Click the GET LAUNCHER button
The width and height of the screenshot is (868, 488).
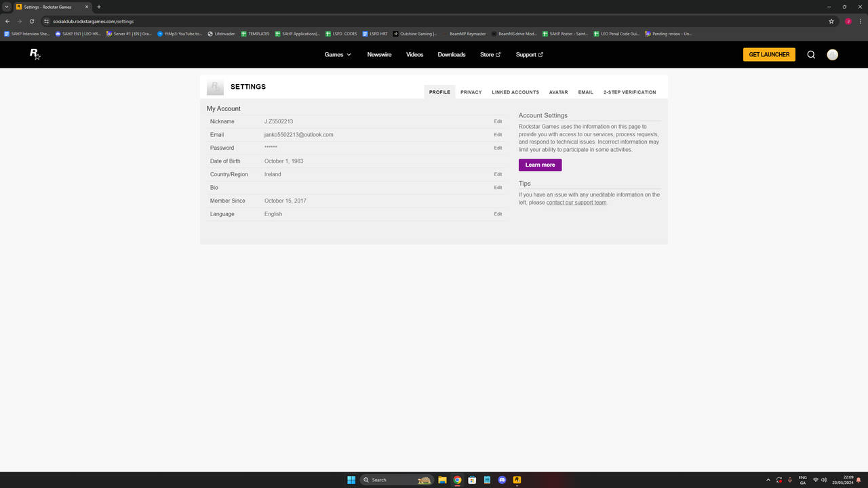pyautogui.click(x=769, y=55)
